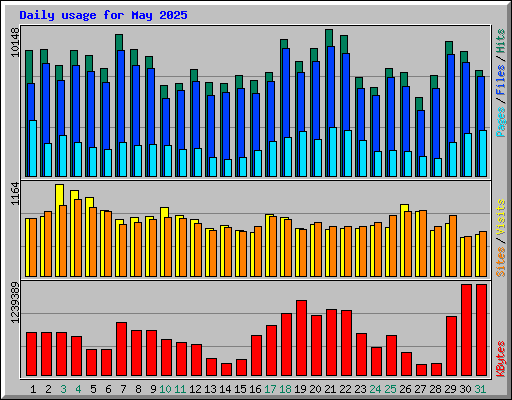Image resolution: width=512 pixels, height=400 pixels.
Task: Select day label 16 on the axis
Action: click(255, 389)
